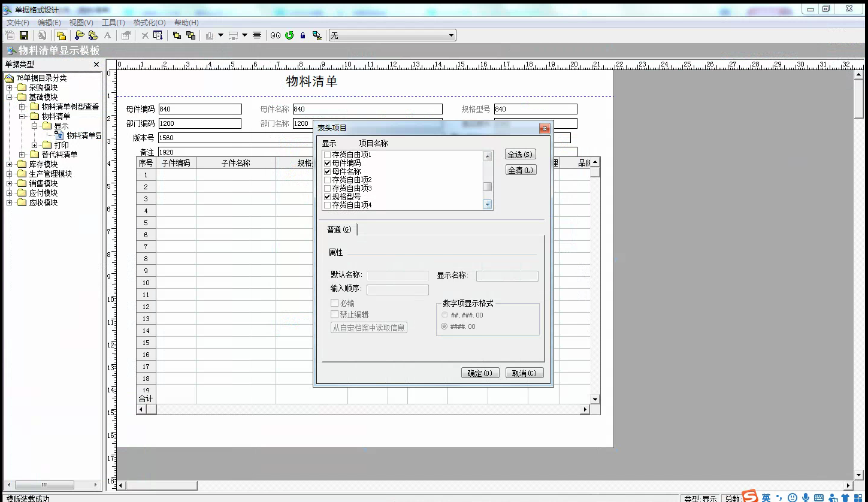Open the 视图(V) menu
868x502 pixels.
click(x=81, y=23)
